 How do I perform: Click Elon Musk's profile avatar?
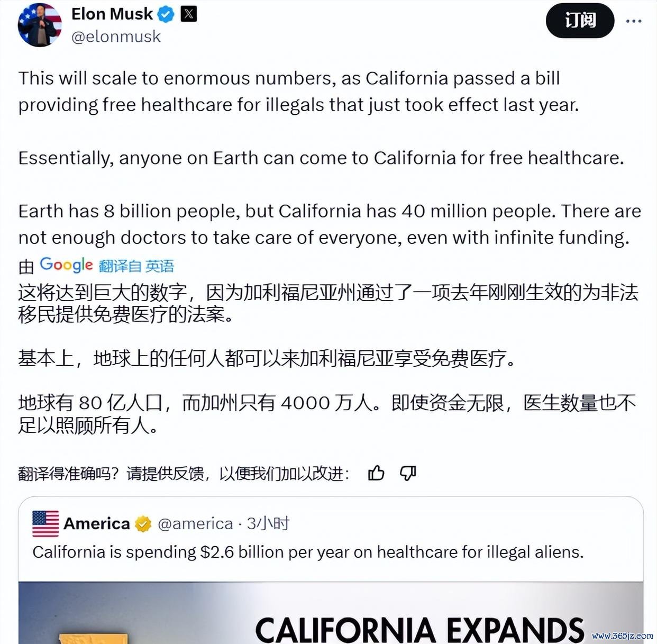pos(40,25)
